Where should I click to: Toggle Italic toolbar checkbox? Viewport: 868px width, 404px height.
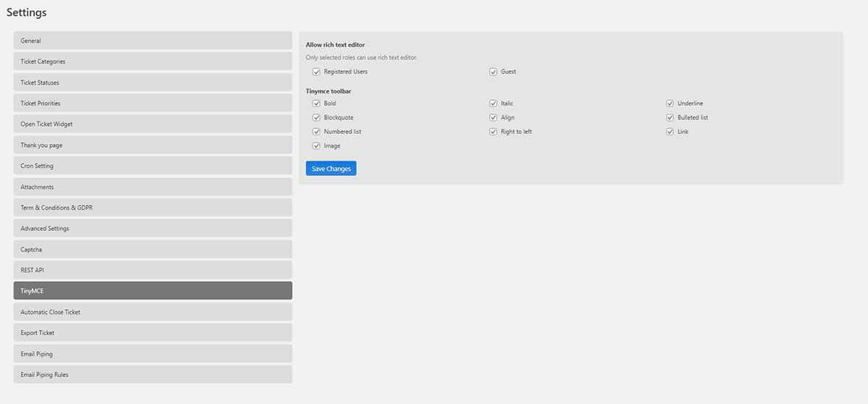(x=493, y=104)
